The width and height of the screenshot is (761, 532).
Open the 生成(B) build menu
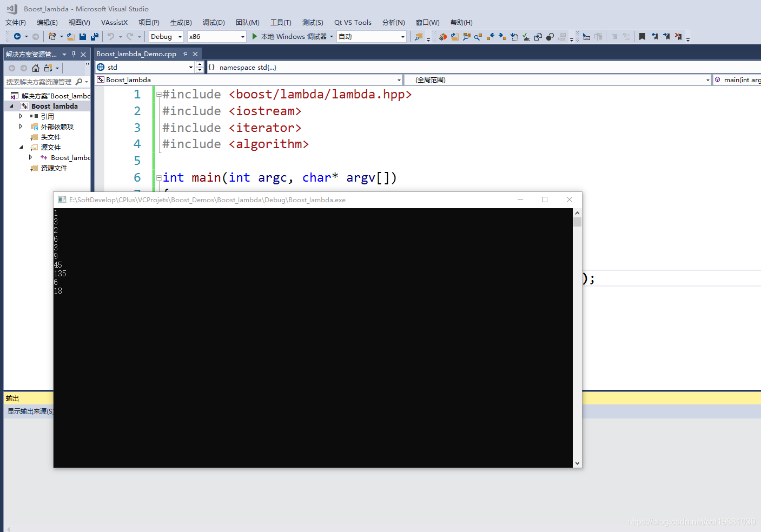pyautogui.click(x=181, y=22)
